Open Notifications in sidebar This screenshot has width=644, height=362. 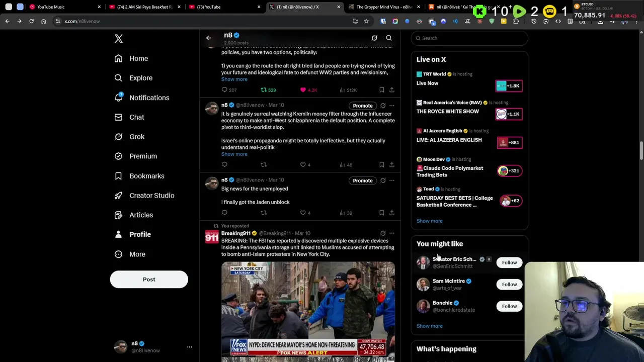point(142,98)
